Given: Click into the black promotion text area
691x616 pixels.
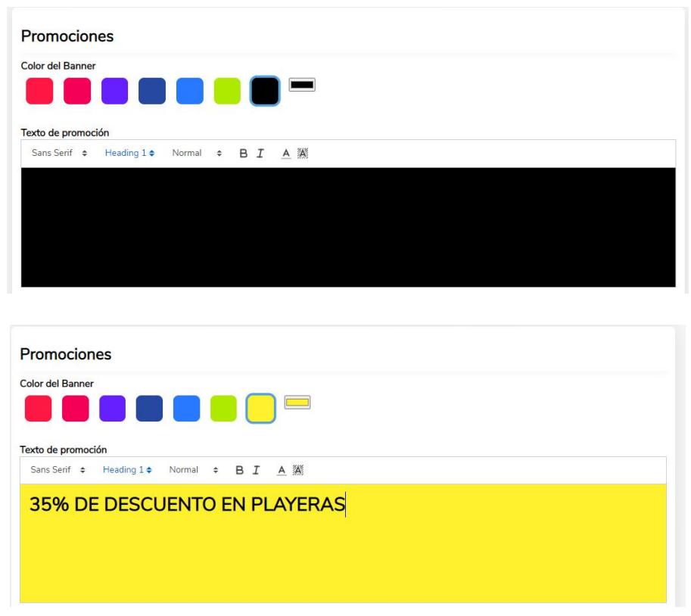Looking at the screenshot, I should point(348,227).
